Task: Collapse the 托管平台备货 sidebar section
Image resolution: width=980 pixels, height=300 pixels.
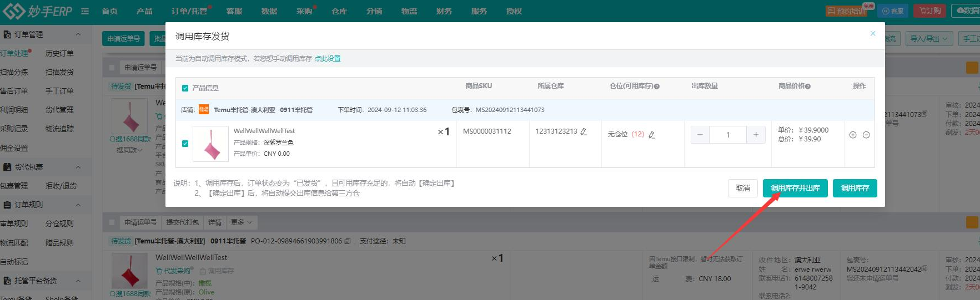Action: 78,281
